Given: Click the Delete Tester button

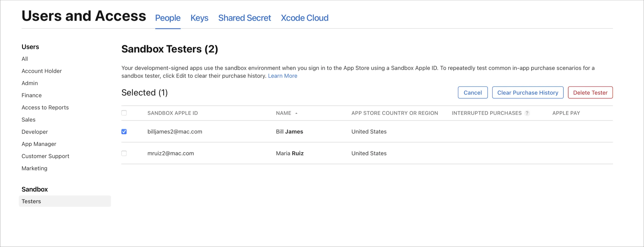Looking at the screenshot, I should [590, 93].
